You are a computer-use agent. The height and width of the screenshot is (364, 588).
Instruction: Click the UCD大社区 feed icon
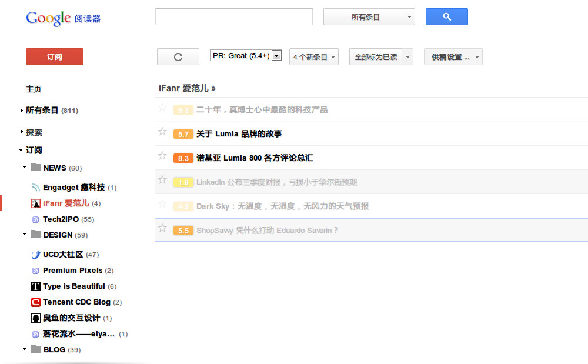click(36, 255)
